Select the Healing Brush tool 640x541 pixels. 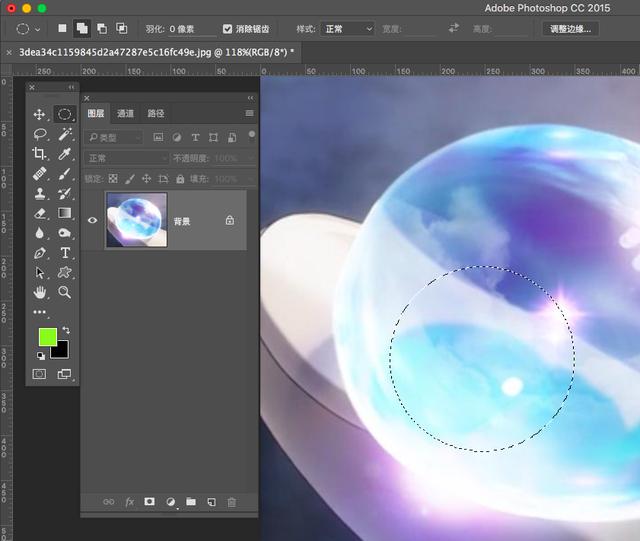(40, 174)
